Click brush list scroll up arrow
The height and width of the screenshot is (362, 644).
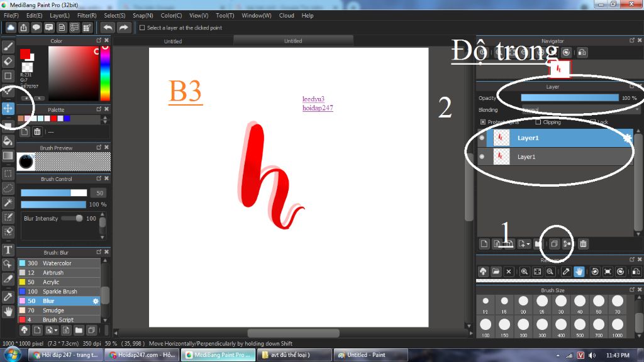[105, 261]
